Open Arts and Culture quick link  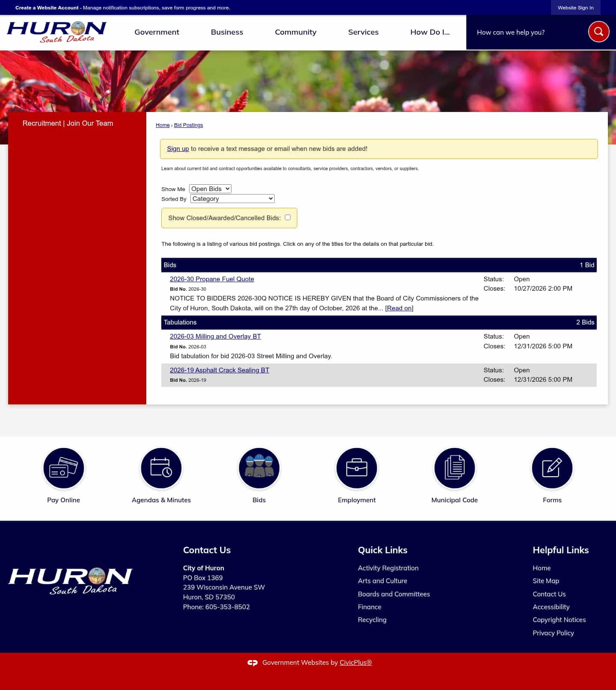click(x=382, y=581)
